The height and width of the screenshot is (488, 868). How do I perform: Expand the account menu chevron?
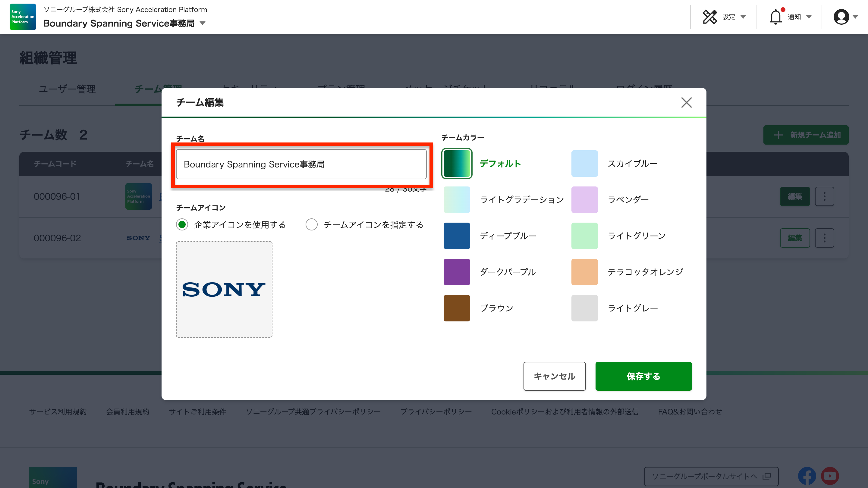click(x=856, y=17)
